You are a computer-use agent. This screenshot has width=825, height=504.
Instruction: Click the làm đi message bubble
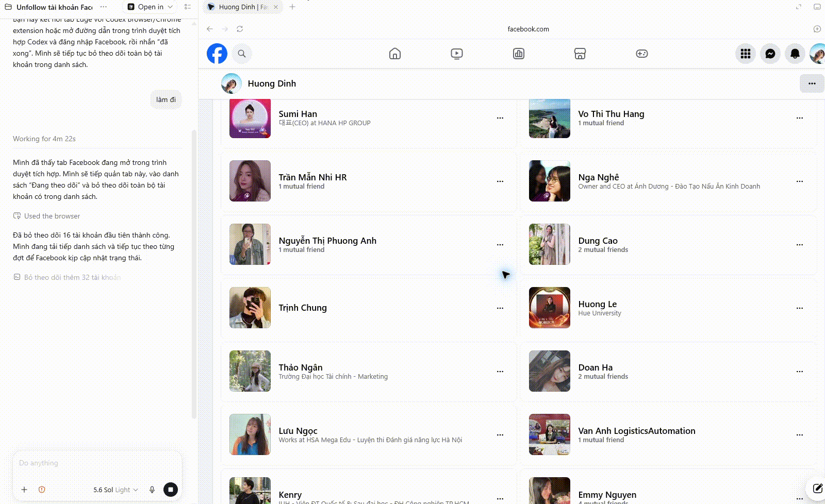coord(166,99)
